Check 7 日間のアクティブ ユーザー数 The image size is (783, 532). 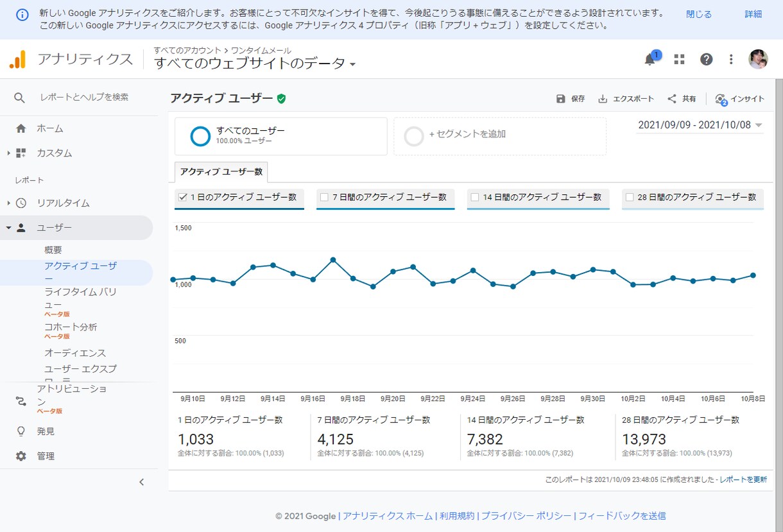click(x=324, y=197)
